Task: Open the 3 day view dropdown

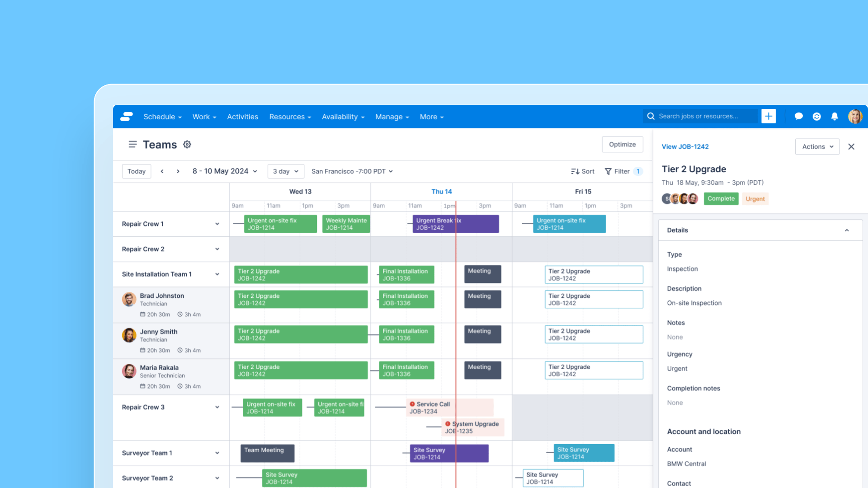Action: pyautogui.click(x=286, y=171)
